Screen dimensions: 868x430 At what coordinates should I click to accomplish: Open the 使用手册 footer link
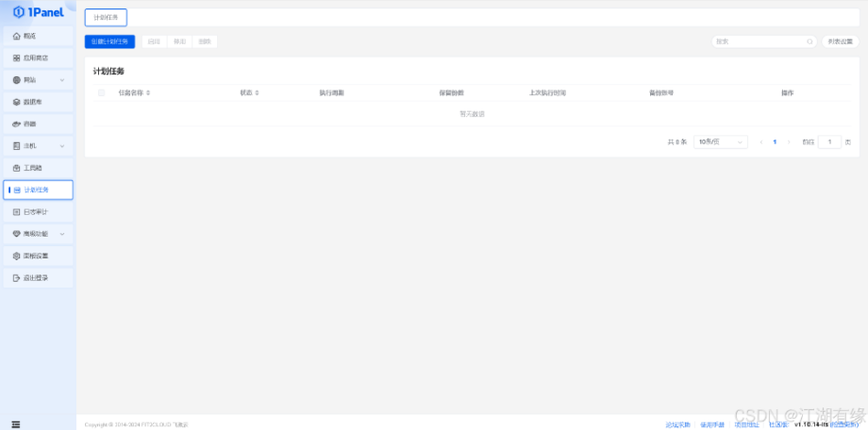[712, 424]
